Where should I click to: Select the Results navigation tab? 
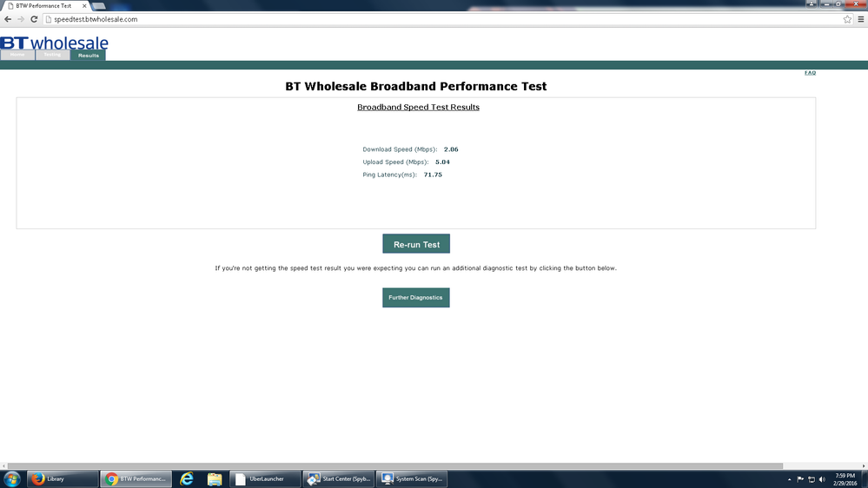pos(88,56)
